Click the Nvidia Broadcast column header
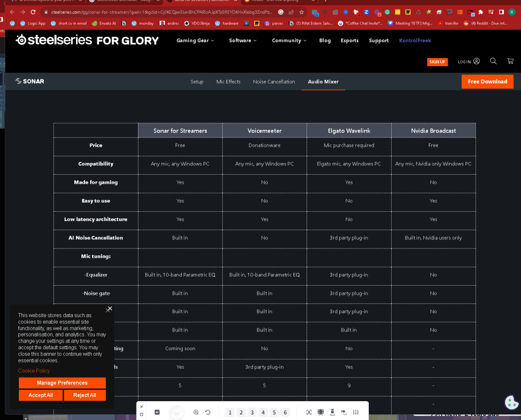Viewport: 521px width, 420px height. 433,130
